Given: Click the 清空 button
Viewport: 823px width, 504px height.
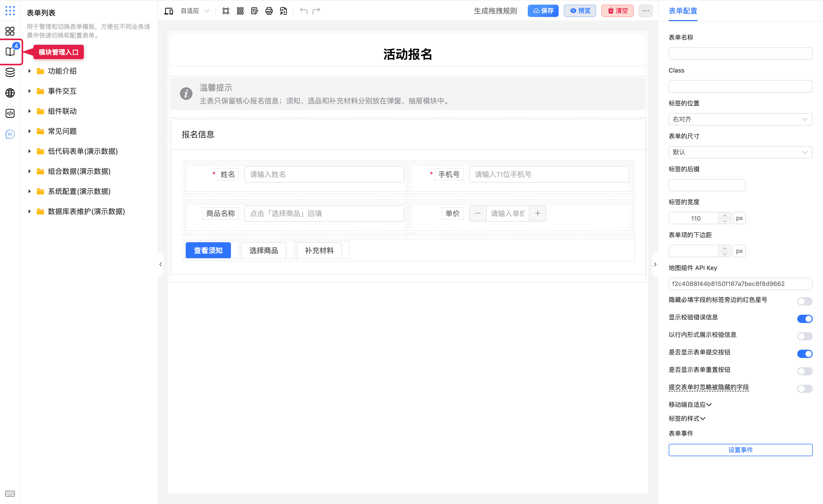Looking at the screenshot, I should point(617,11).
